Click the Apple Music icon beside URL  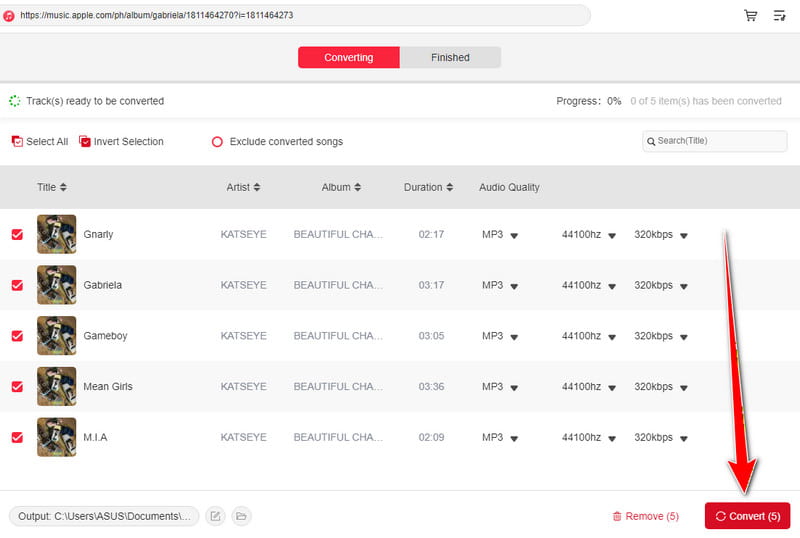coord(9,16)
